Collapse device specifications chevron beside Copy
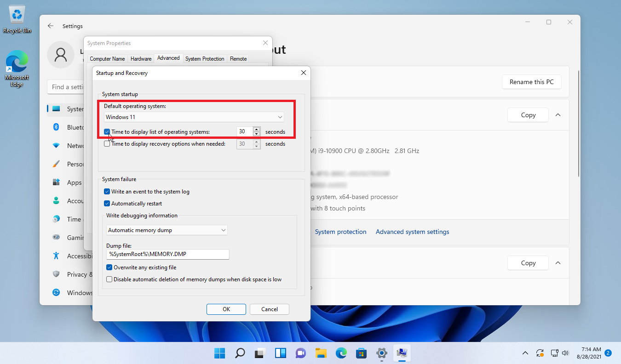Screen dimensions: 621x364 click(558, 115)
